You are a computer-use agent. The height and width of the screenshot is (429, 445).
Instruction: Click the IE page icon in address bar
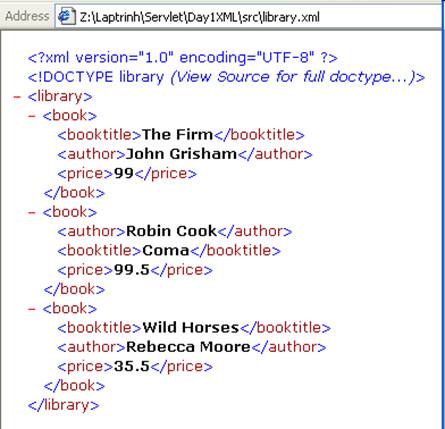(66, 16)
